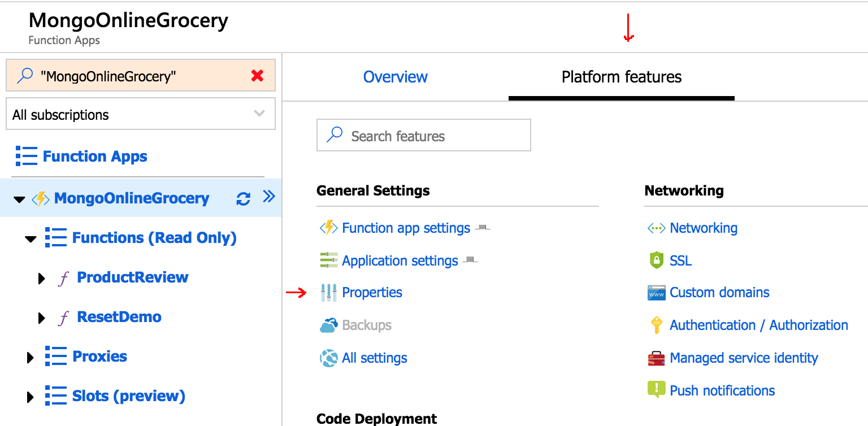Switch to the Overview tab
Screen dimensions: 868x426
point(395,77)
